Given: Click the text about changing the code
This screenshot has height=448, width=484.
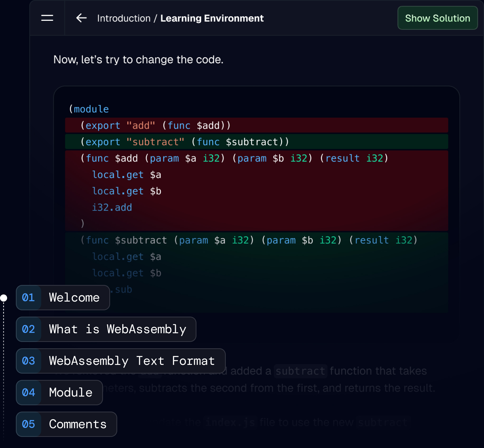Looking at the screenshot, I should coord(138,60).
